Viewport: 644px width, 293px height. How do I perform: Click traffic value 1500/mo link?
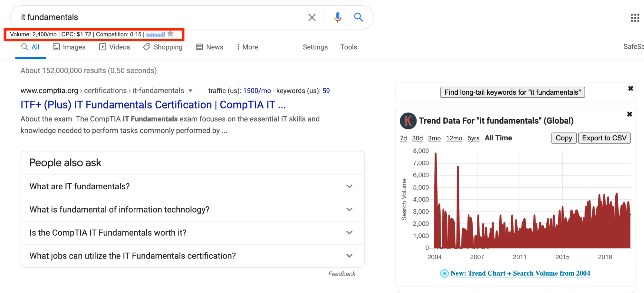257,91
